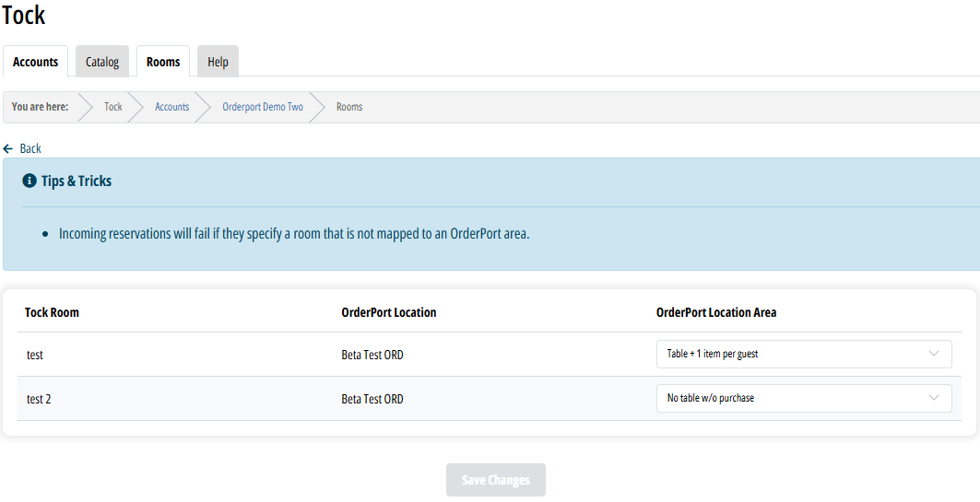Screen dimensions: 980x502
Task: Click the Tock Room column header
Action: pos(52,312)
